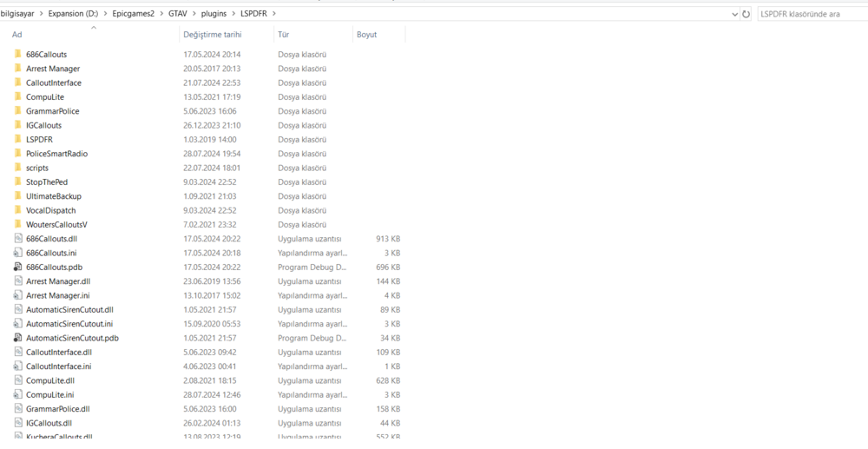The height and width of the screenshot is (449, 868).
Task: Expand the chevron after bilgisayar breadcrumb
Action: [x=42, y=14]
